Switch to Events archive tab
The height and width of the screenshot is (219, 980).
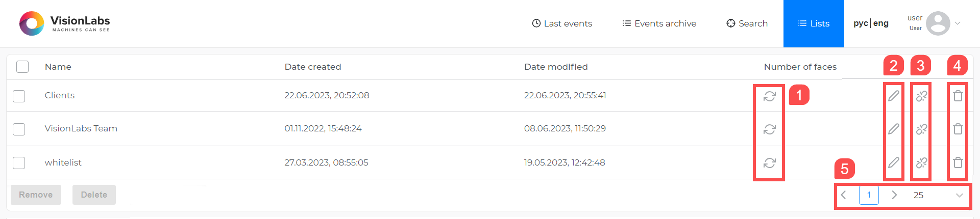click(x=659, y=23)
